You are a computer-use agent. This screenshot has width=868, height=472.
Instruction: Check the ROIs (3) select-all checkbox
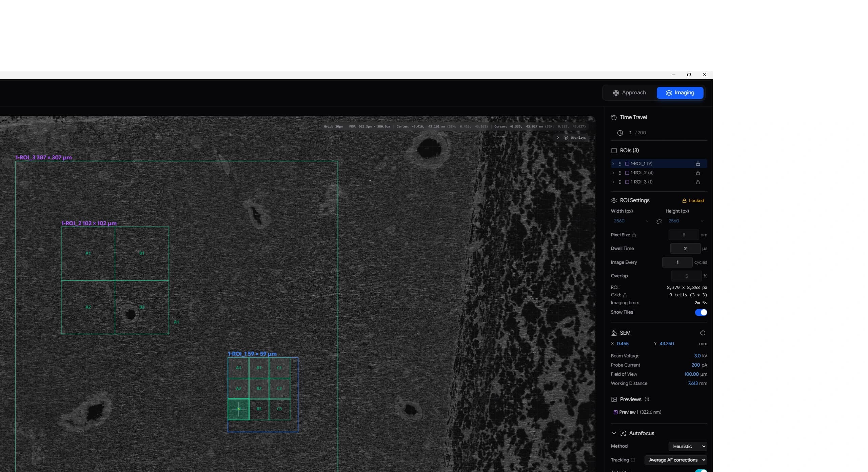(614, 151)
